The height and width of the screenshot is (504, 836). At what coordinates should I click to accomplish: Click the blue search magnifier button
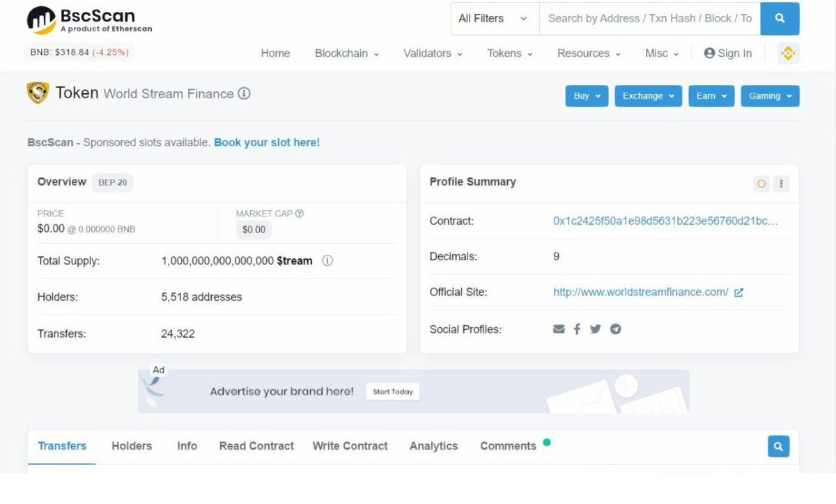(780, 19)
